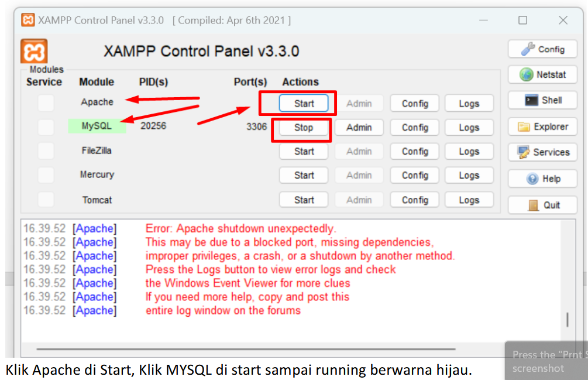The width and height of the screenshot is (588, 380).
Task: Launch Shell using the terminal icon
Action: point(531,100)
